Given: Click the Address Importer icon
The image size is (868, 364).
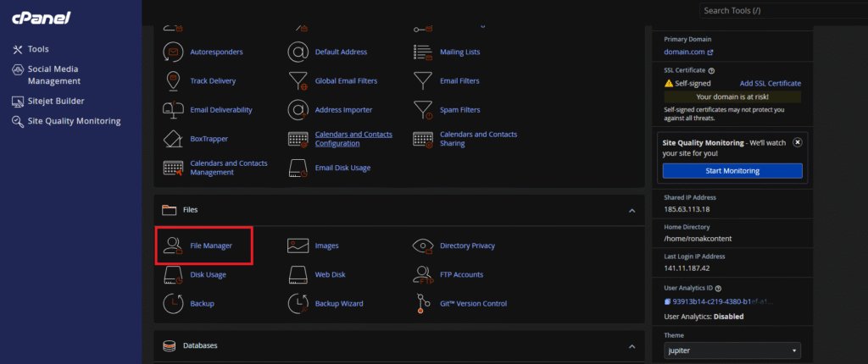Looking at the screenshot, I should click(x=298, y=110).
